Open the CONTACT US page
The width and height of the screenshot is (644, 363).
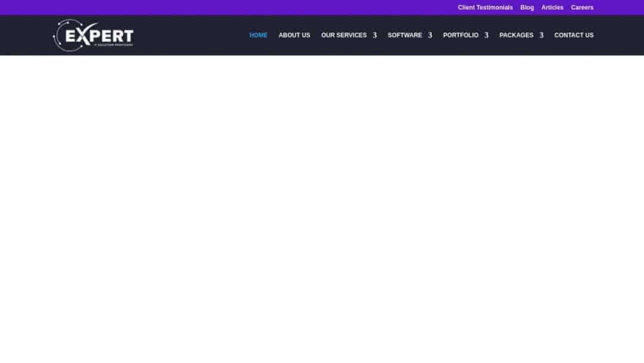pos(574,35)
